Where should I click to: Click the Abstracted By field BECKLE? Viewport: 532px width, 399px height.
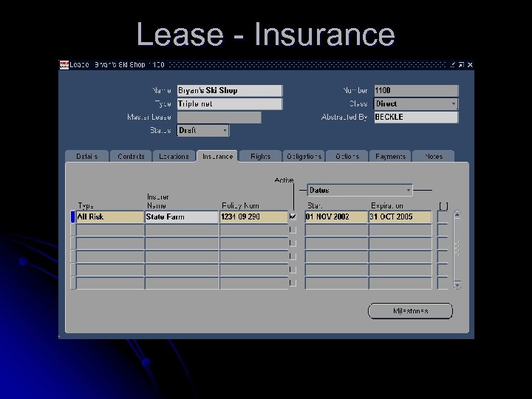point(416,117)
